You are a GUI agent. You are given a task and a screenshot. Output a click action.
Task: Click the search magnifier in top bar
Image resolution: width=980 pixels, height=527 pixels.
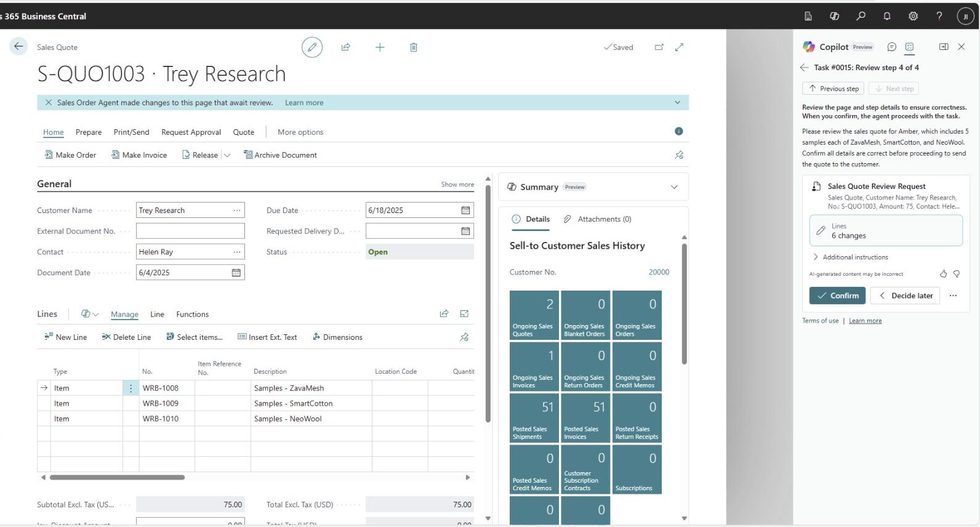pyautogui.click(x=861, y=16)
